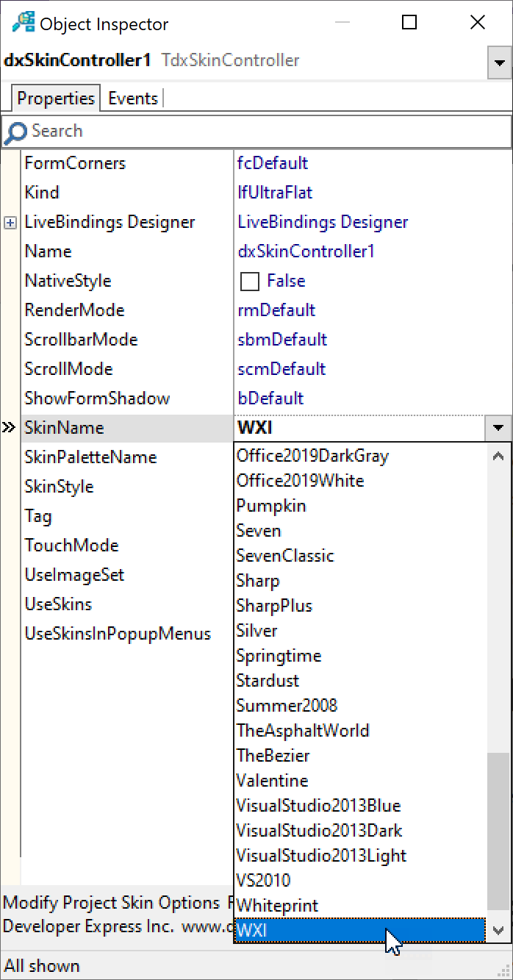The width and height of the screenshot is (513, 980).
Task: Type in the Search properties field
Action: click(265, 132)
